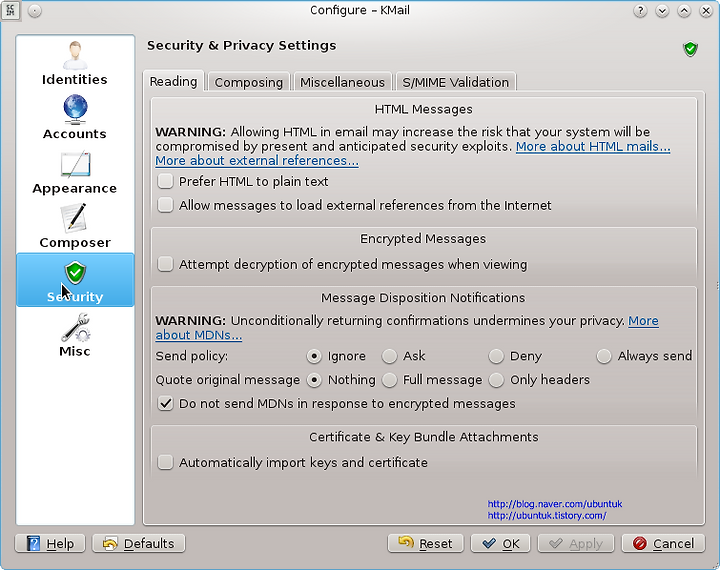Open the Identities settings section
Screen dimensions: 720x570
(75, 63)
